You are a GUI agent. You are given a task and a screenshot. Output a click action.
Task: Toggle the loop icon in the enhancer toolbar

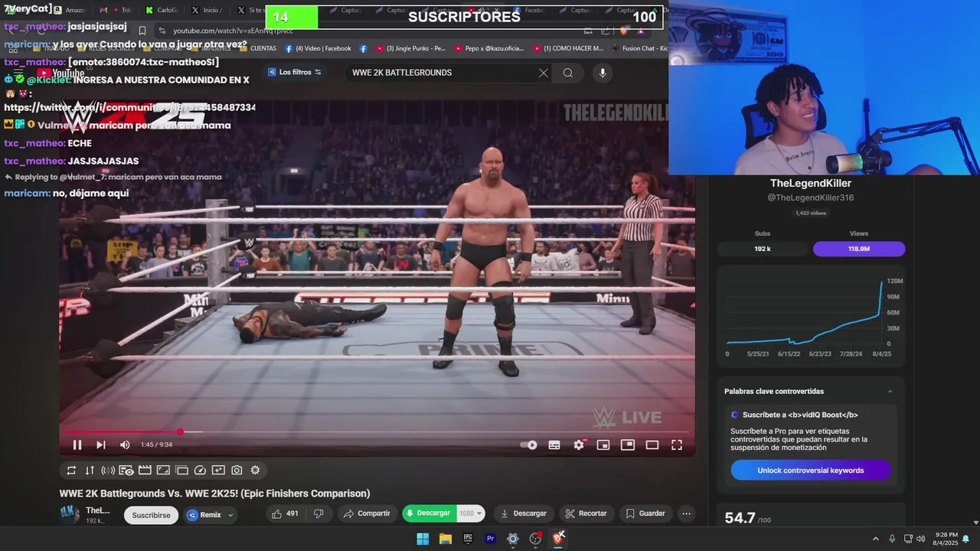[x=71, y=471]
